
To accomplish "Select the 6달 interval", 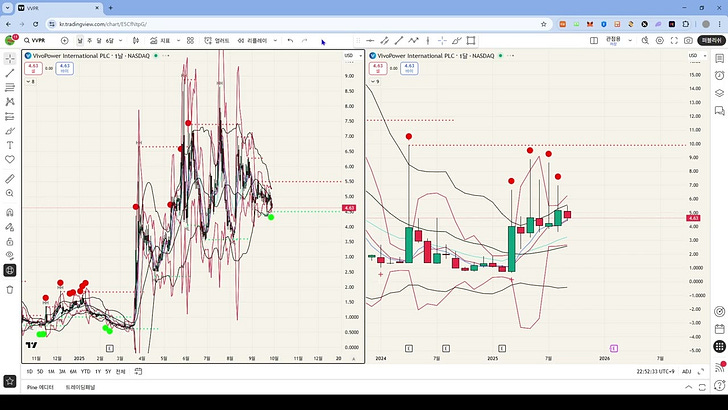I will pyautogui.click(x=110, y=40).
